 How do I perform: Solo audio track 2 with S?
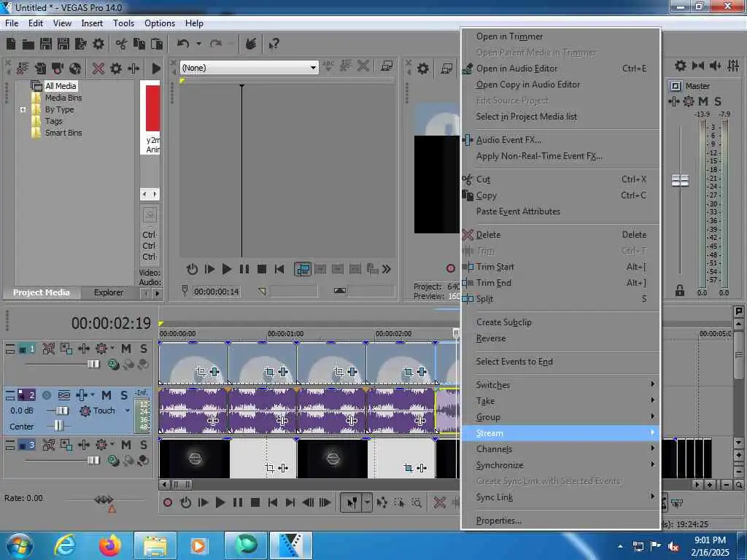point(124,395)
